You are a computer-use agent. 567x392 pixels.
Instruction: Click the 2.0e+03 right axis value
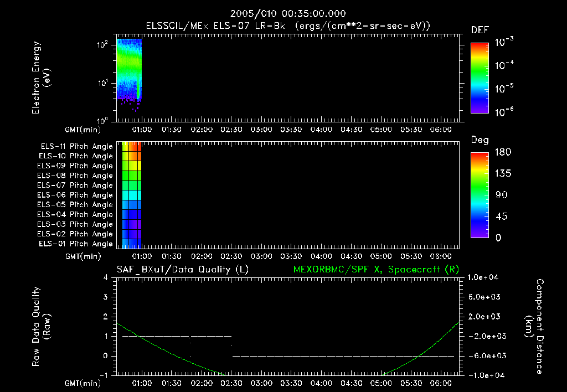pos(484,317)
